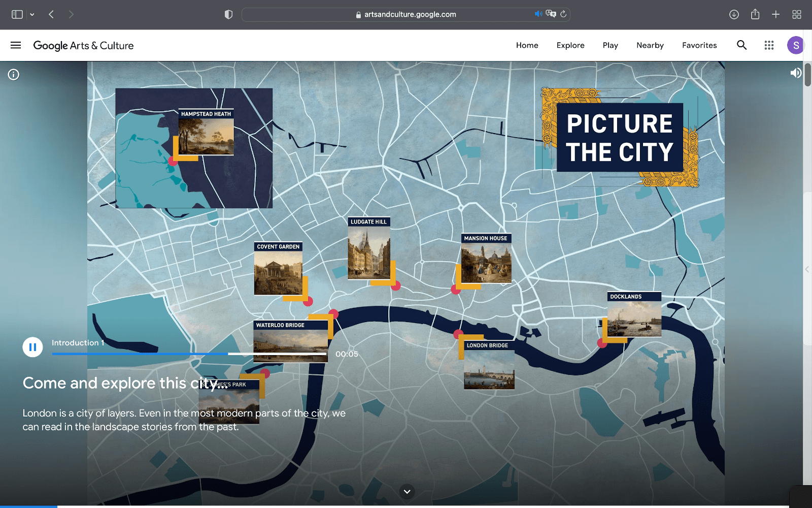Screen dimensions: 812x508
Task: Click the Google Arts & Culture logo
Action: [83, 45]
